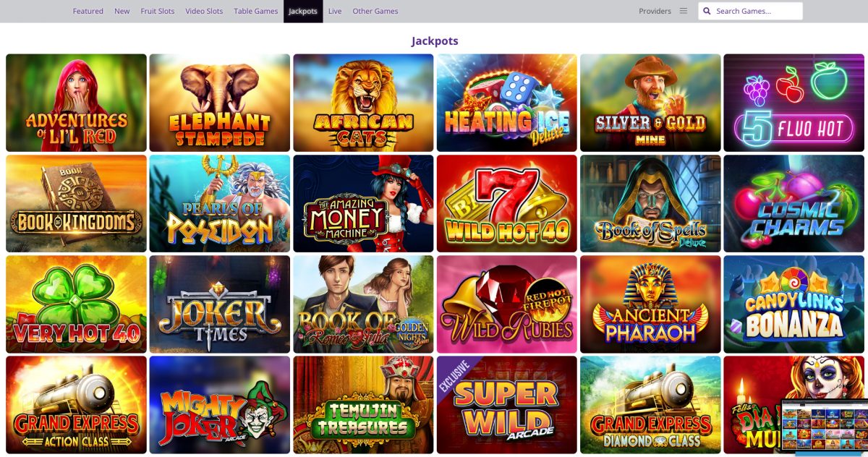Play Heating Ice Deluxe game
Screen dimensions: 868x457
point(507,103)
